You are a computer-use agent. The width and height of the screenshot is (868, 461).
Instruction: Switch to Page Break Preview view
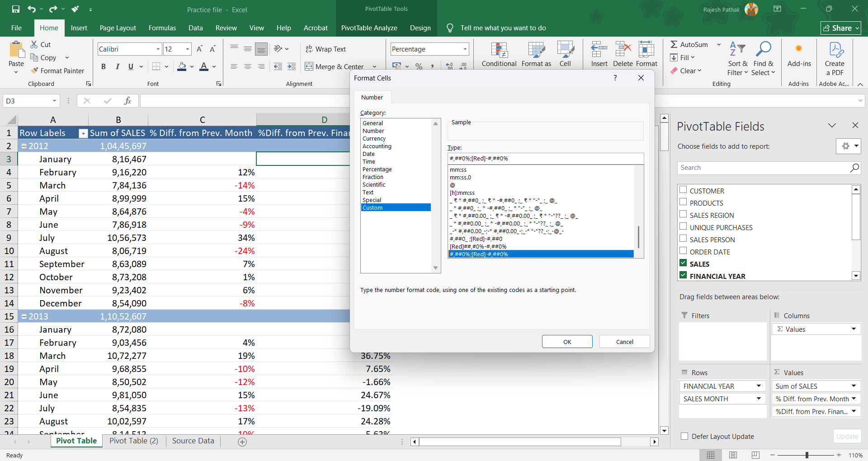pyautogui.click(x=755, y=455)
